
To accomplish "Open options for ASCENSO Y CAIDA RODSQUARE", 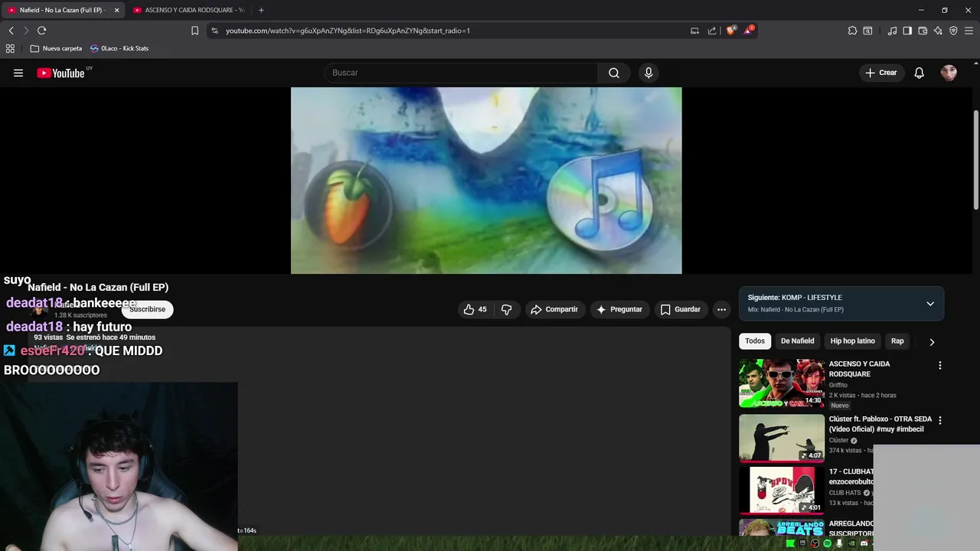I will [940, 366].
